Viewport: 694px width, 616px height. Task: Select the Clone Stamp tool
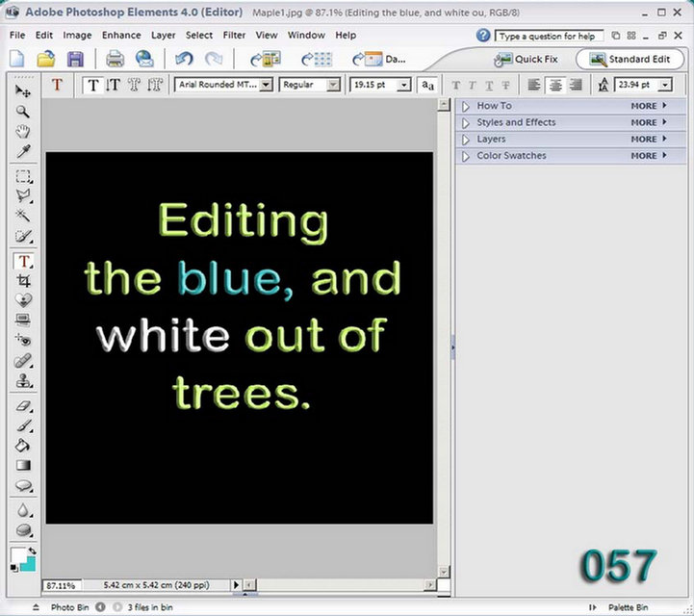point(23,381)
